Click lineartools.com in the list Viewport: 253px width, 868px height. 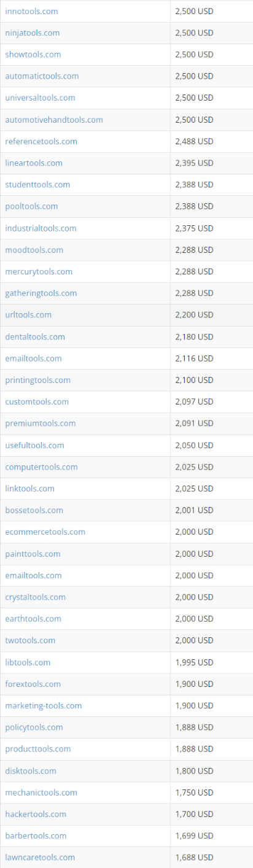(x=34, y=163)
